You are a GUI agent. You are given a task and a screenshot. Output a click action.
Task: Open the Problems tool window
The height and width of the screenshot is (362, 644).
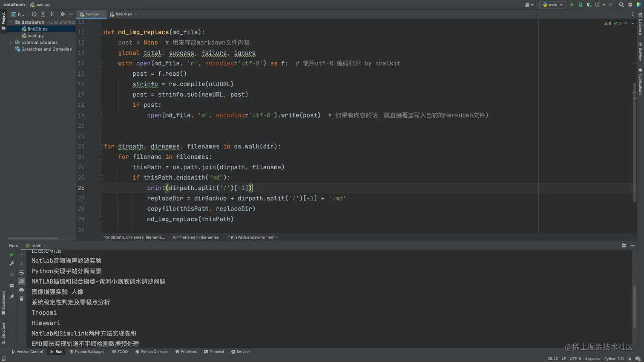[x=186, y=352]
